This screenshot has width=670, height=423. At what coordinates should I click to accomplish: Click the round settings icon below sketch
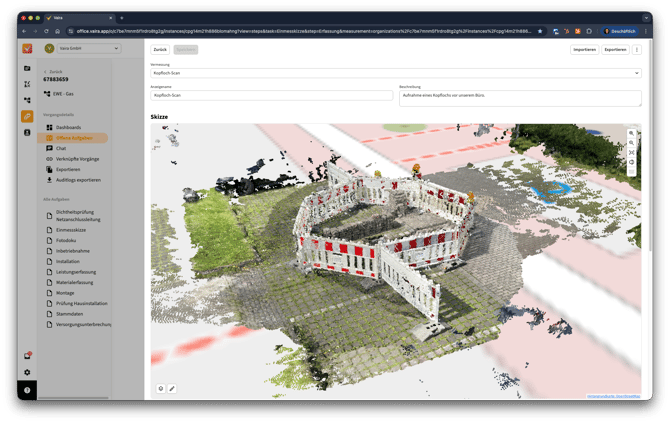161,388
